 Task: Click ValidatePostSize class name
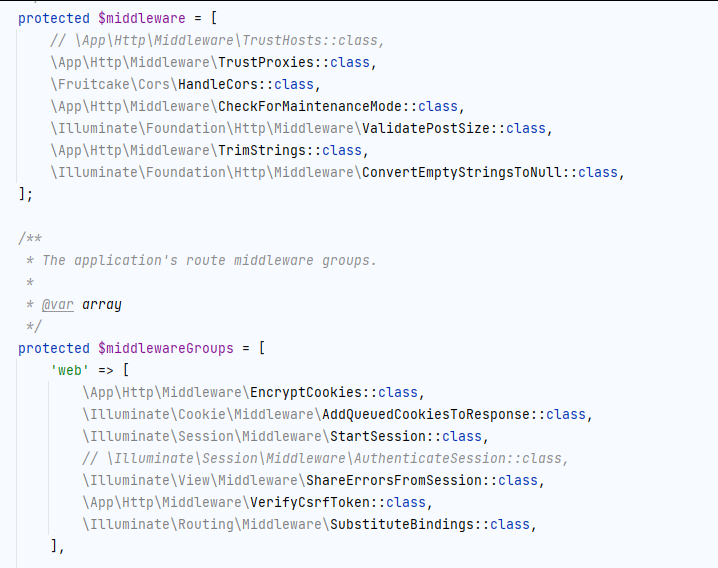coord(426,128)
